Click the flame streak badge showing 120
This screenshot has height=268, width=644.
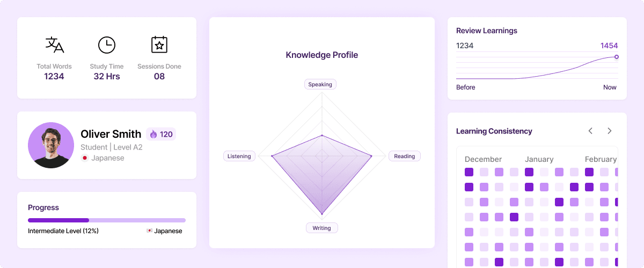tap(161, 135)
